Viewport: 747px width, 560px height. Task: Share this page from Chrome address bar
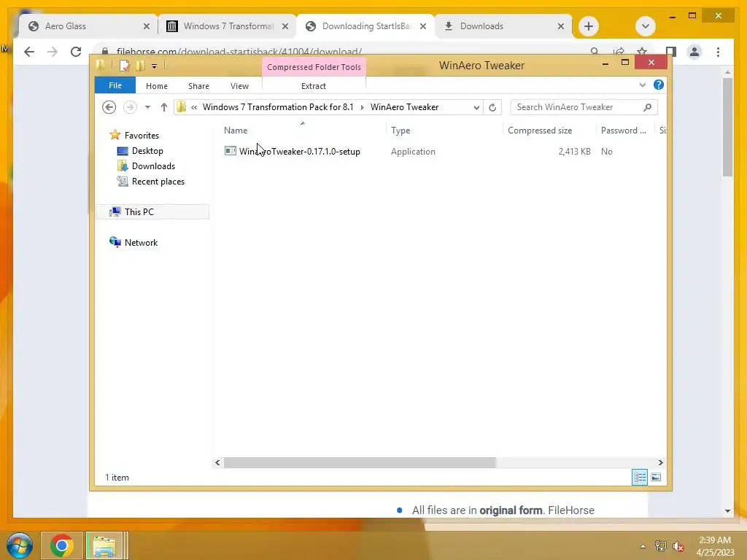point(619,50)
